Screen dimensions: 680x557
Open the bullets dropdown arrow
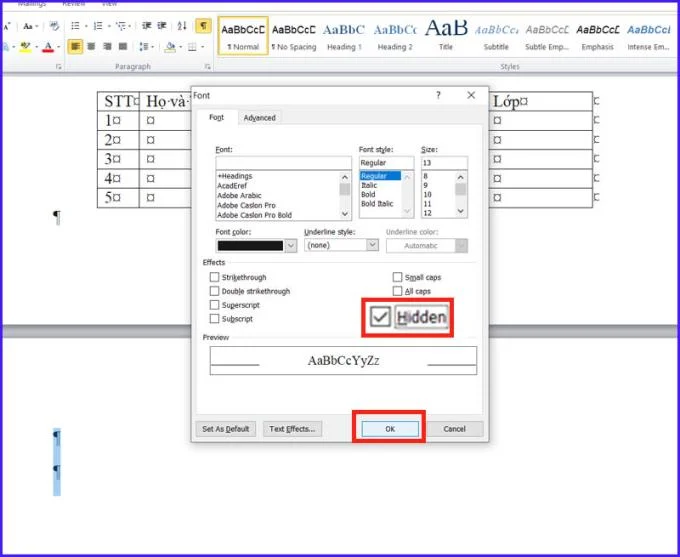click(86, 26)
